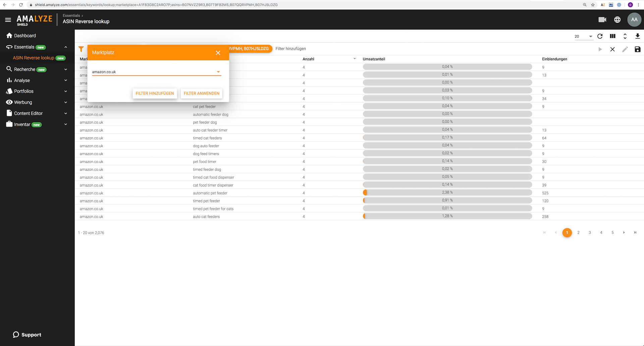Click Filter hinzufügen field
The image size is (644, 346).
(291, 49)
